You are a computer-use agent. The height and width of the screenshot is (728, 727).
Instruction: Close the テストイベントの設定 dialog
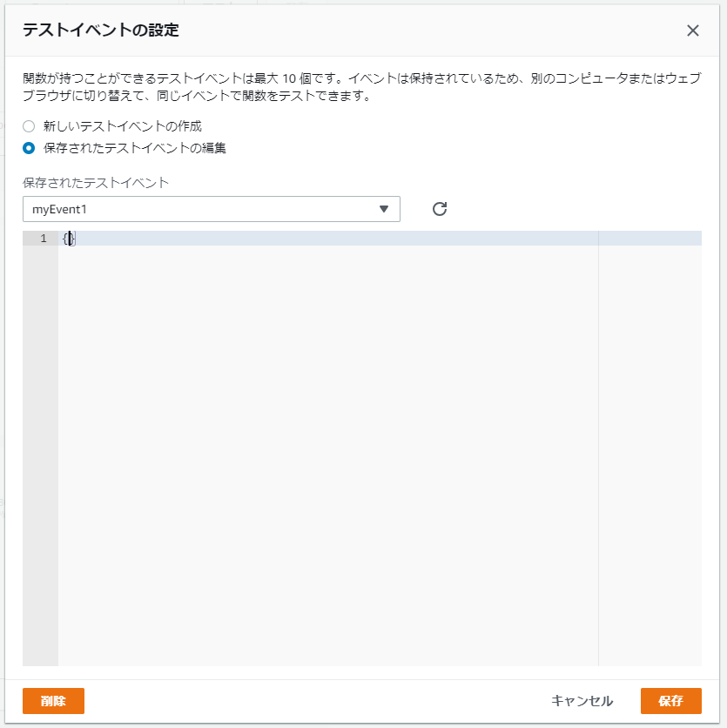[693, 30]
